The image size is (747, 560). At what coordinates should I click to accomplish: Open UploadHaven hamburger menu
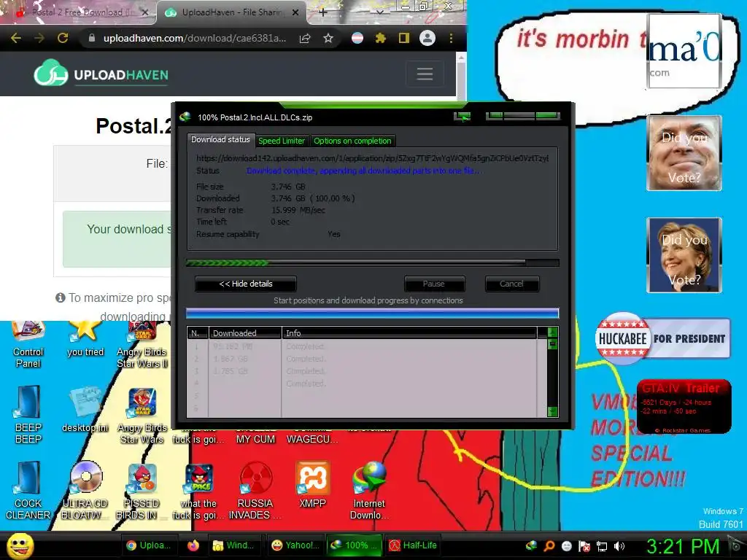[x=425, y=74]
